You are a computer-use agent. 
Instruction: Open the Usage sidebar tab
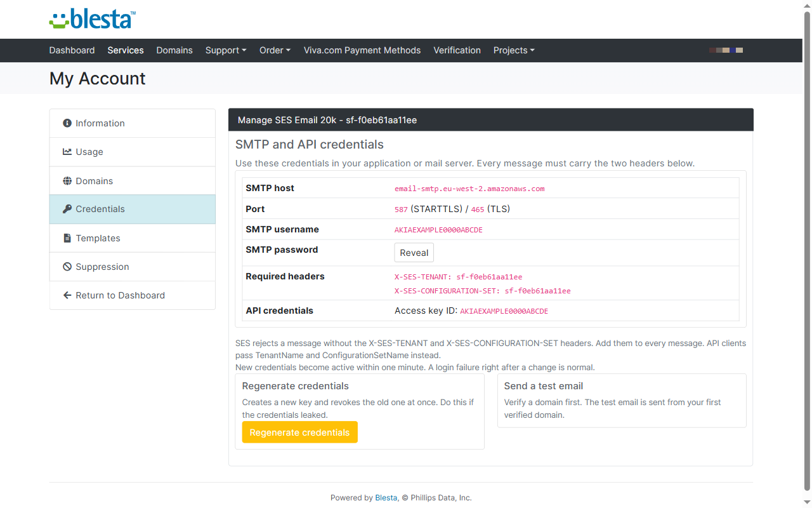133,152
